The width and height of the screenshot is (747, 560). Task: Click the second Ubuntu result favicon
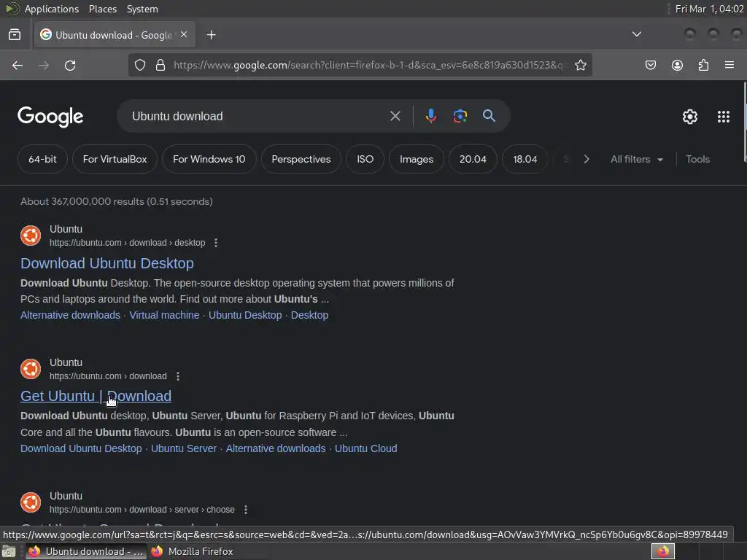[31, 369]
